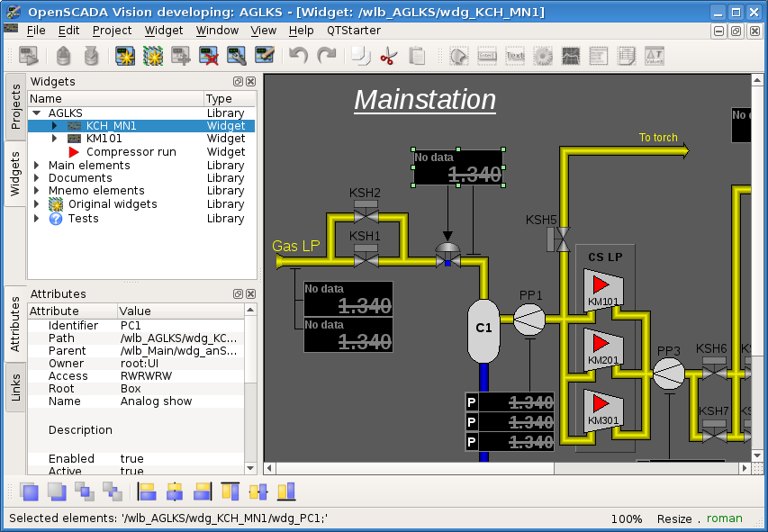Align selected widgets to the right
768x532 pixels.
(x=203, y=491)
